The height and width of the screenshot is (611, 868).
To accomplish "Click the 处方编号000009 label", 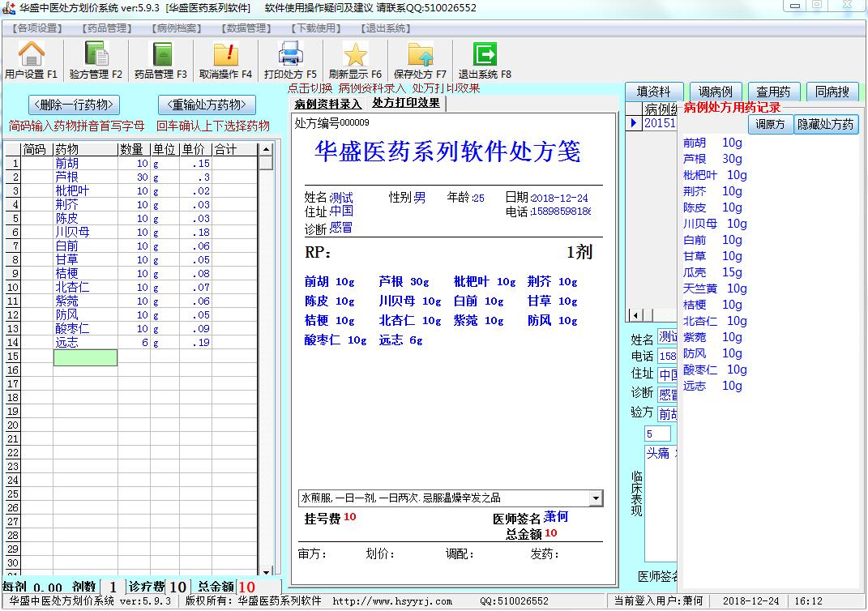I will [x=331, y=123].
